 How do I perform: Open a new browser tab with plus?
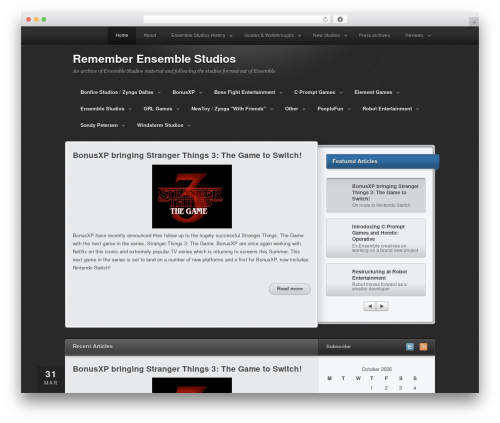coord(474,22)
